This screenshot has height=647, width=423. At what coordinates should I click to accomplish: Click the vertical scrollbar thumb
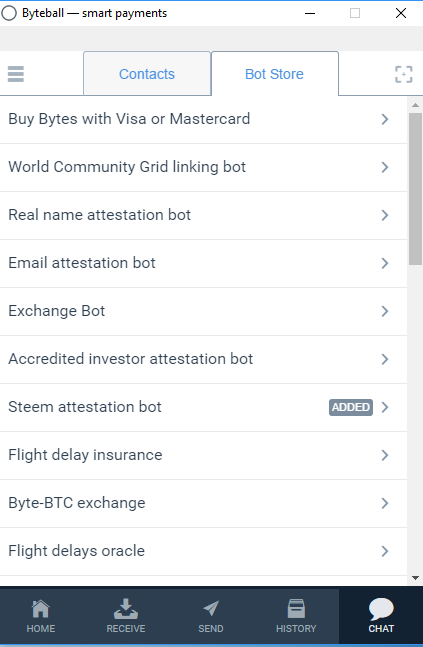415,189
